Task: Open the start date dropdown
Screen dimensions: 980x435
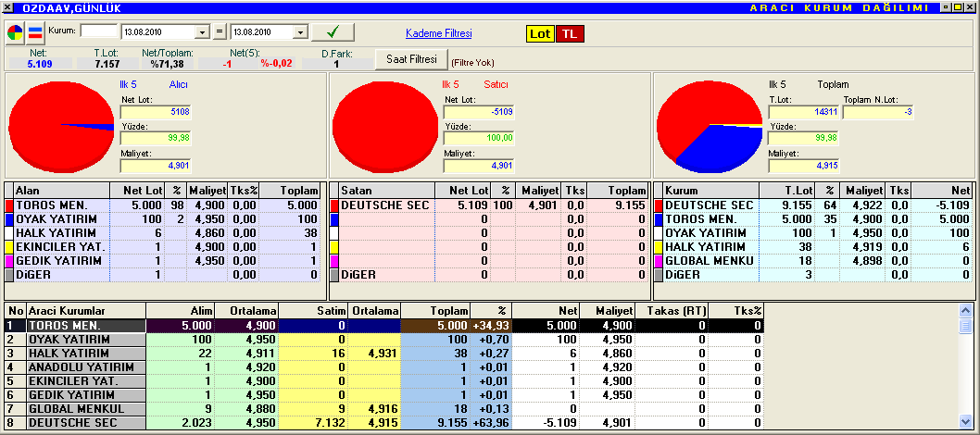Action: [203, 33]
